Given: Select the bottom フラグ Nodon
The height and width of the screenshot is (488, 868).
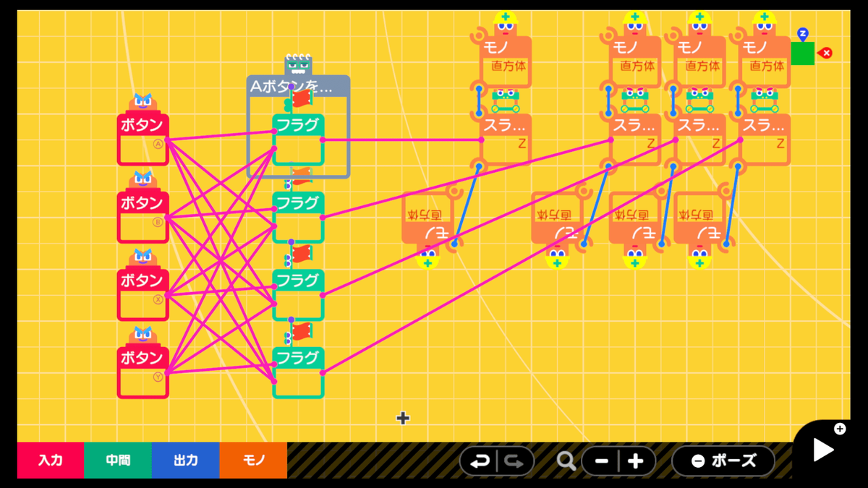Looking at the screenshot, I should tap(298, 372).
